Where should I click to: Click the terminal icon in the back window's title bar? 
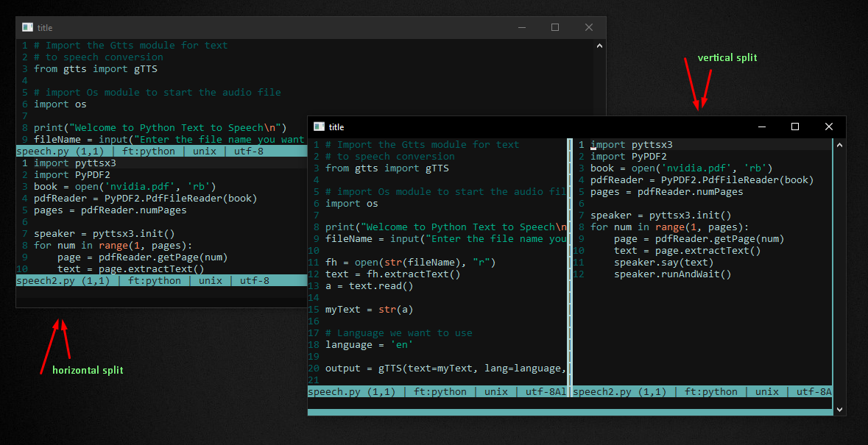(28, 27)
